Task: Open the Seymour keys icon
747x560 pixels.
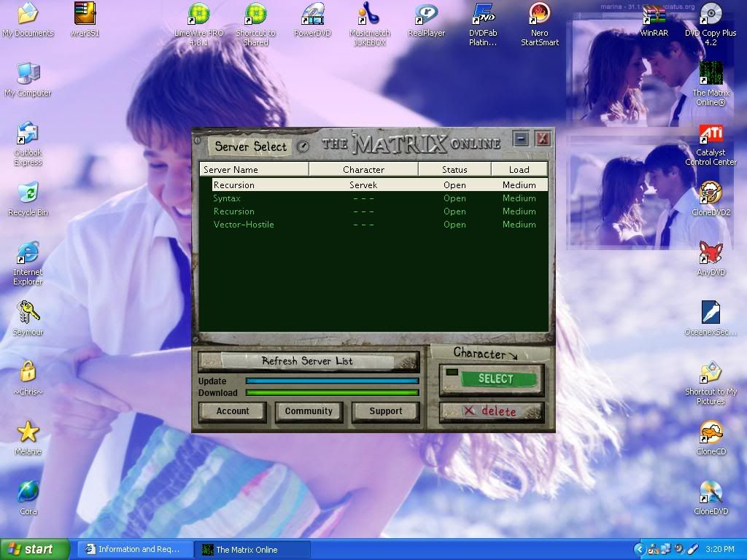Action: [28, 318]
